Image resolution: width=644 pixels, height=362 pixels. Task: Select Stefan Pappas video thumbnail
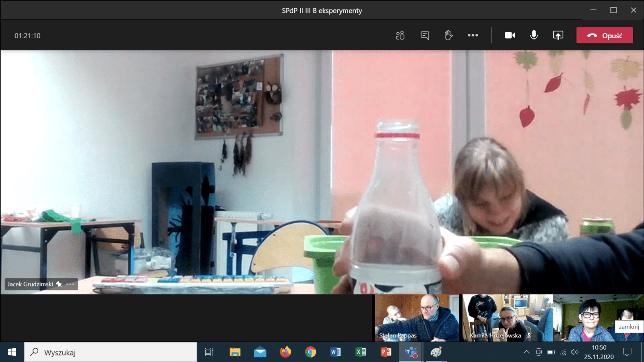point(417,318)
